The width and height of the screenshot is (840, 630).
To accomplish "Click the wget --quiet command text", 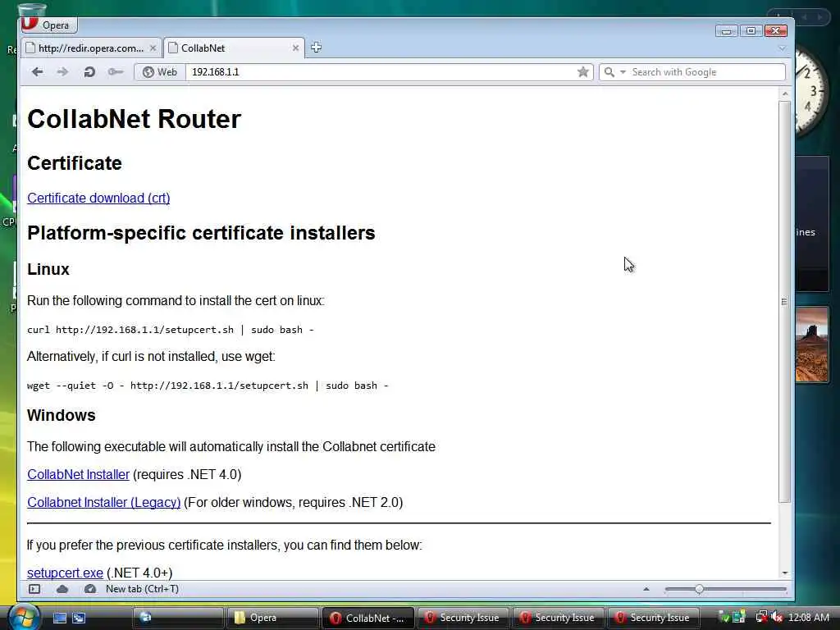I will 208,386.
